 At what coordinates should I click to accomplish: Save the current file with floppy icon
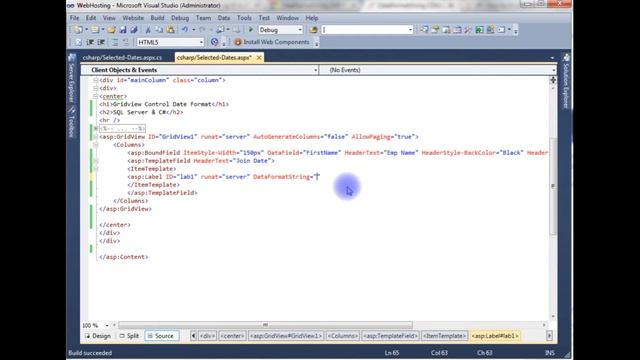click(122, 30)
